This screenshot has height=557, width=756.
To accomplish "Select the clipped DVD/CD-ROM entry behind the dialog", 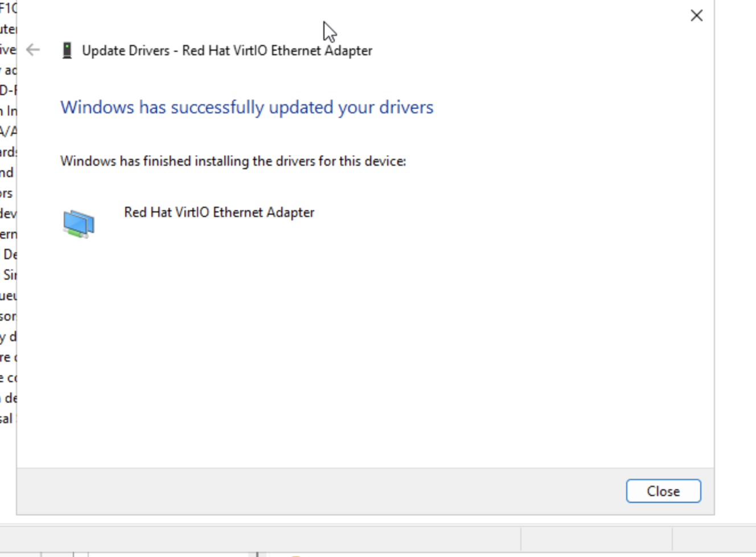I will click(8, 91).
